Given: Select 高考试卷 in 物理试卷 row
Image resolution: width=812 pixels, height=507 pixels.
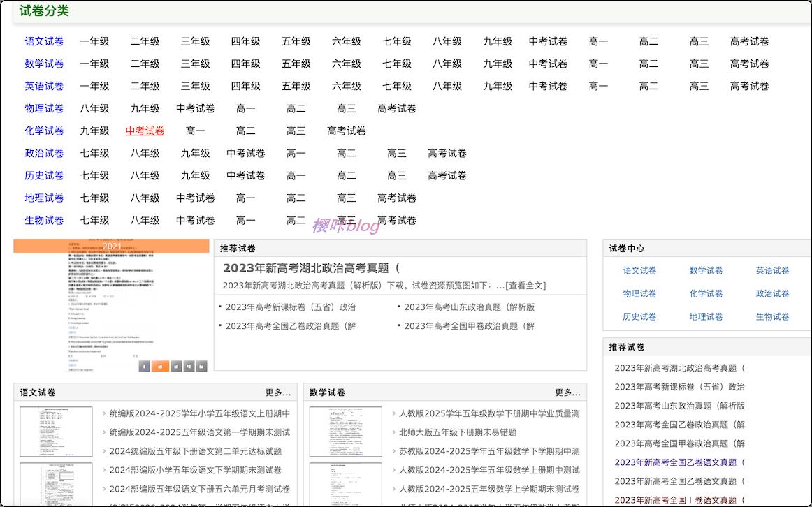Looking at the screenshot, I should tap(397, 109).
